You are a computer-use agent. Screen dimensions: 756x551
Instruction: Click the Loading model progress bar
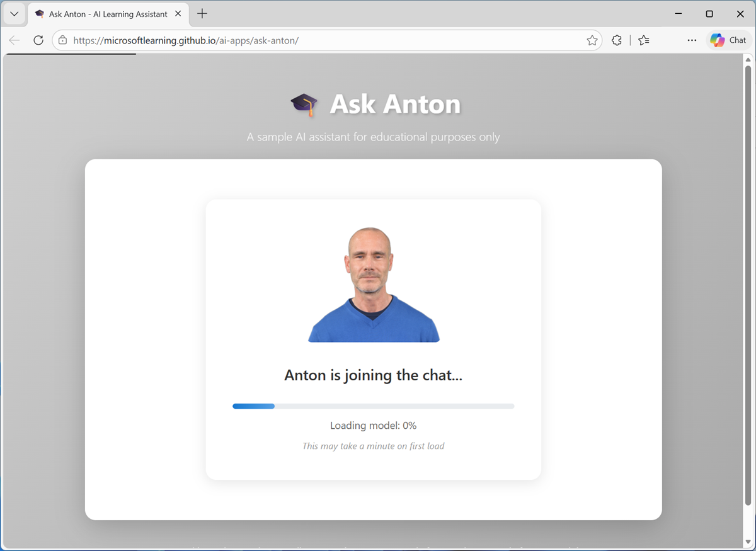[373, 406]
